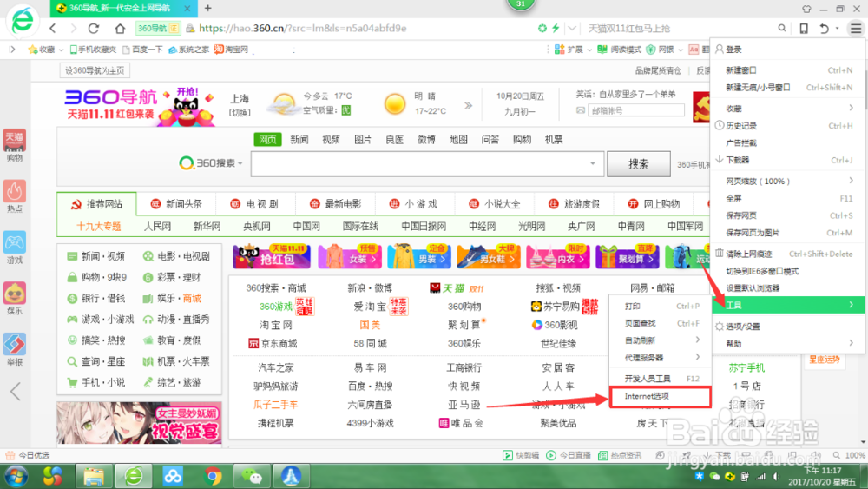Click the browser forward arrow
Viewport: 868px width, 489px height.
click(73, 29)
